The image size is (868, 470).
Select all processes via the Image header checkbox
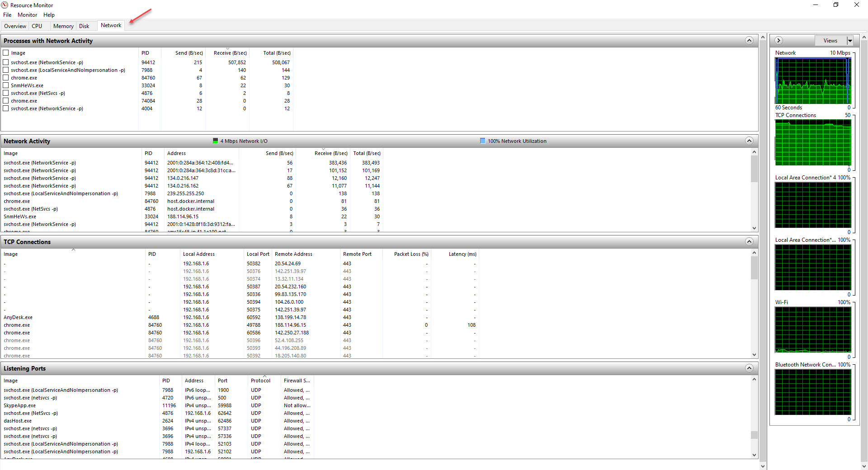(x=5, y=52)
